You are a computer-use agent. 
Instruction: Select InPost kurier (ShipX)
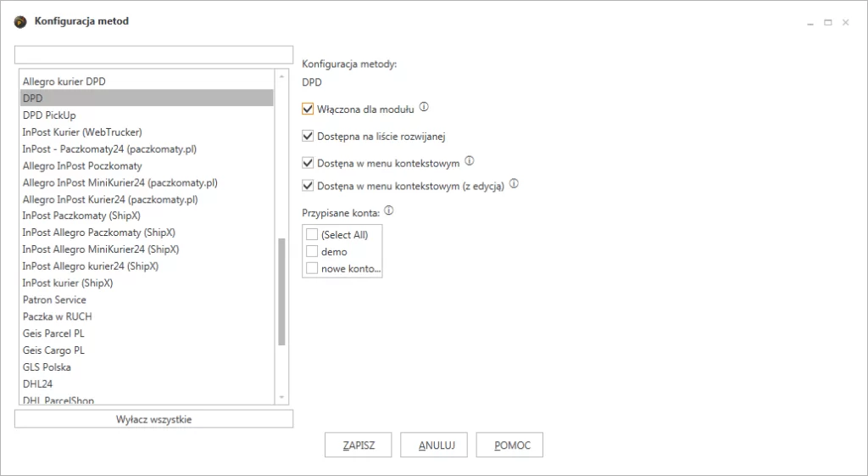147,283
